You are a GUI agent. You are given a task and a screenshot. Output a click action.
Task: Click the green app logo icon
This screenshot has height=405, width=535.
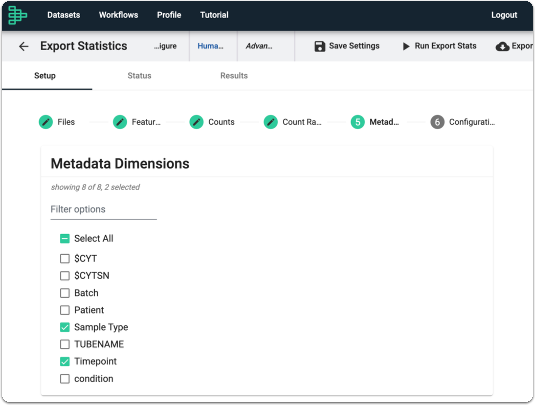click(17, 15)
